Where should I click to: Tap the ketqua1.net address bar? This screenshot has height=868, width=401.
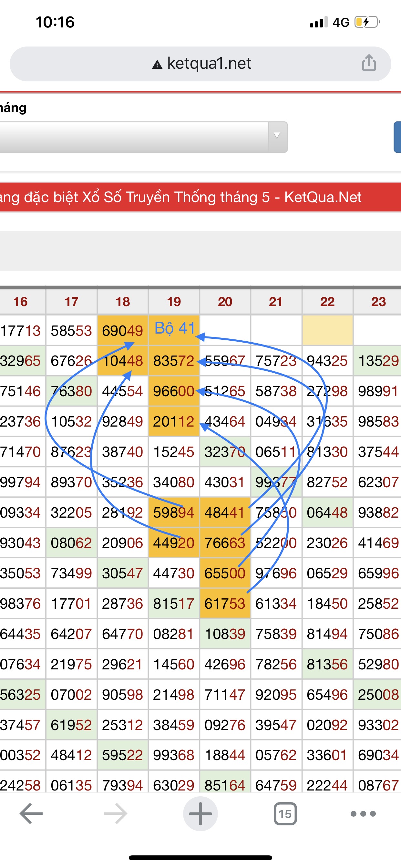tap(209, 63)
